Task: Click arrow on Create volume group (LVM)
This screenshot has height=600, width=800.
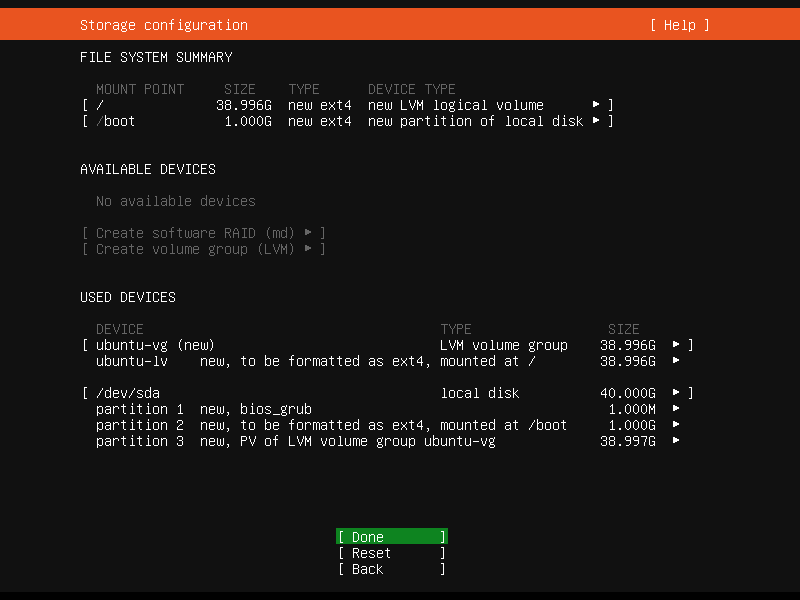Action: tap(308, 249)
